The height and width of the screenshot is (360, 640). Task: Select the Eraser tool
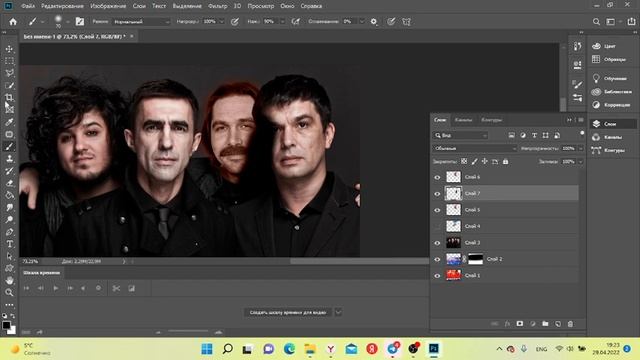9,183
